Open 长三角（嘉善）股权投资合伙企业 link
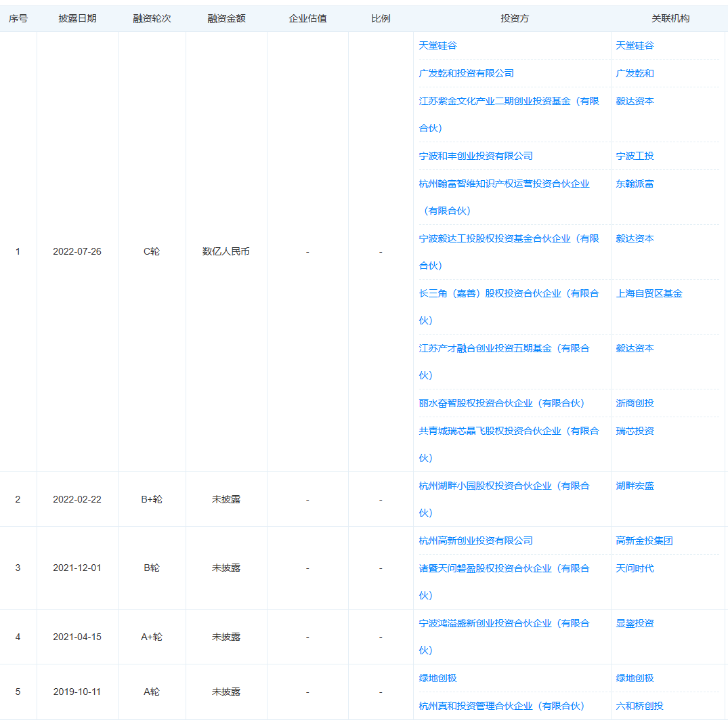 tap(508, 293)
